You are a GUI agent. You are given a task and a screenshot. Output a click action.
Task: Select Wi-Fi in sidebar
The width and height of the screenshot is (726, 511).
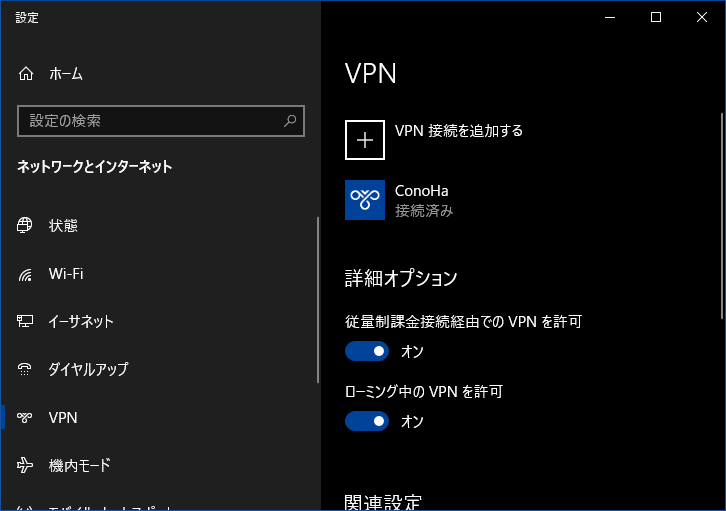(66, 274)
